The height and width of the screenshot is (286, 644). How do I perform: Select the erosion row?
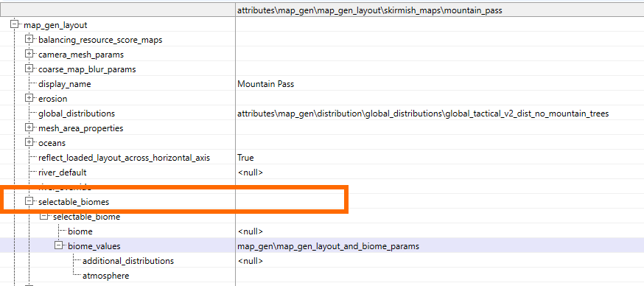click(x=52, y=99)
